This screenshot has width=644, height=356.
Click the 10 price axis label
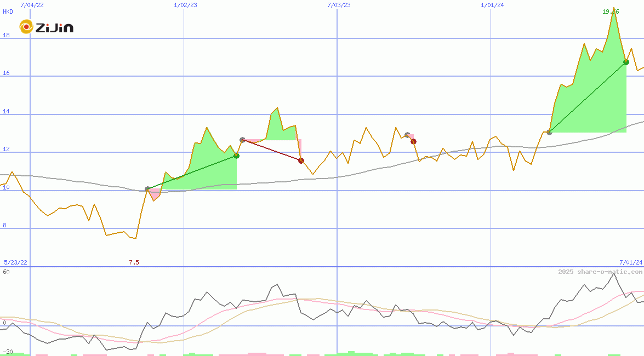pyautogui.click(x=6, y=187)
